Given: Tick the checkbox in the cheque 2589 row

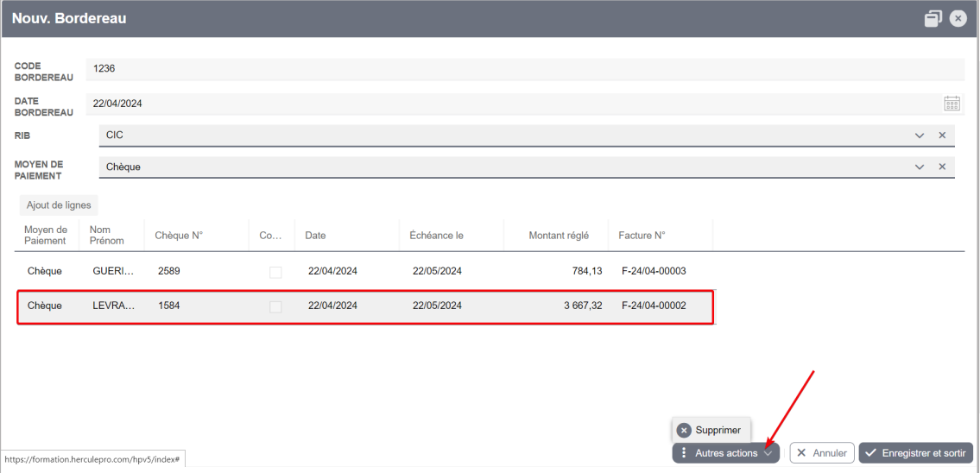Looking at the screenshot, I should 275,272.
